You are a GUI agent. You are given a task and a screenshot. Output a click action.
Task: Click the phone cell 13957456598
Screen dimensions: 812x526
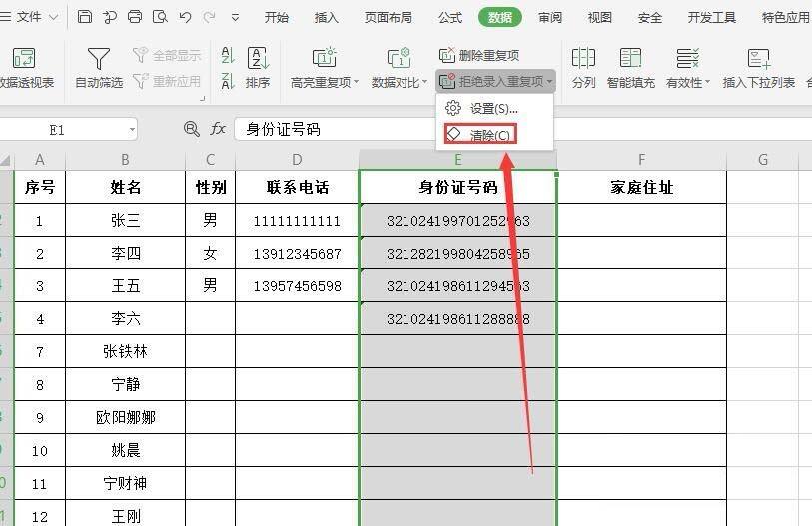pyautogui.click(x=297, y=286)
